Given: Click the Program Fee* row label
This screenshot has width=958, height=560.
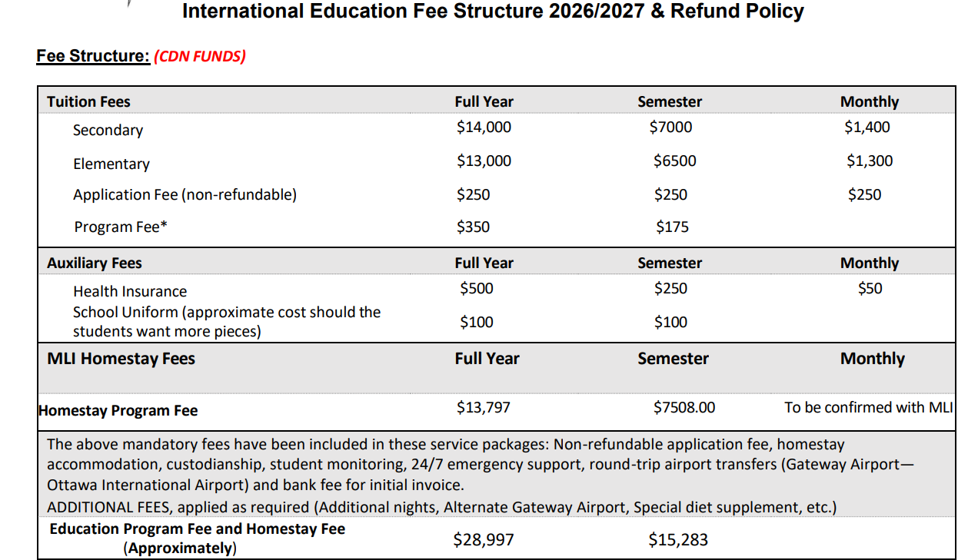Looking at the screenshot, I should (x=121, y=227).
